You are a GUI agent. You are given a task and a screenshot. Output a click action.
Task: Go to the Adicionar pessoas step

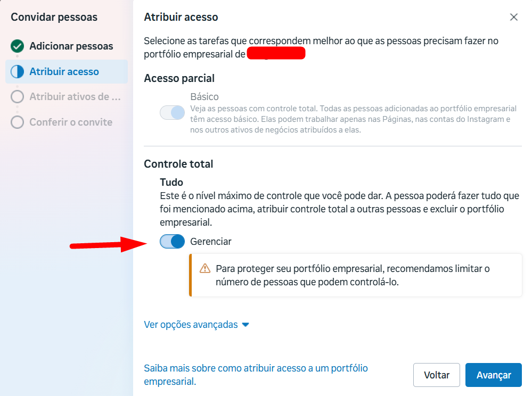[x=71, y=46]
